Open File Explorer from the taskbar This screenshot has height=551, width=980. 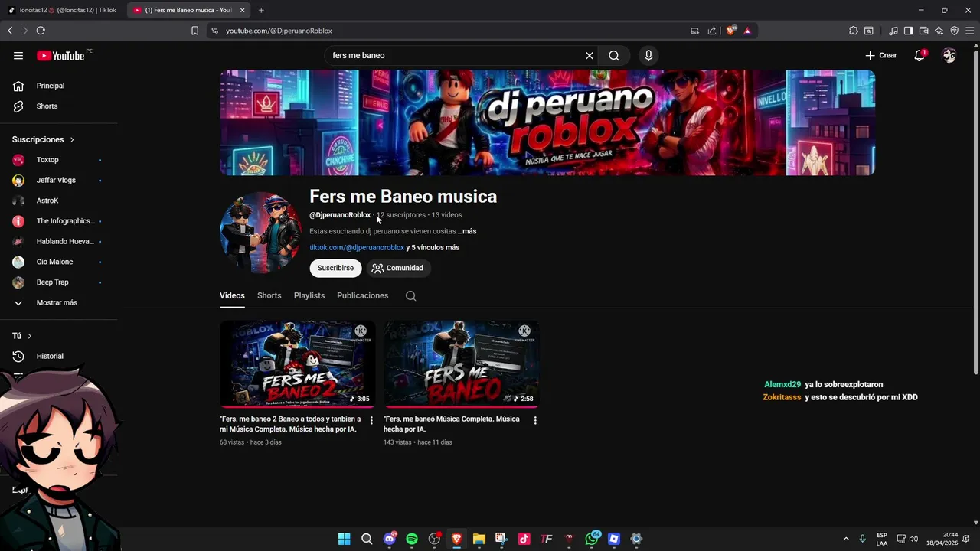(x=479, y=539)
